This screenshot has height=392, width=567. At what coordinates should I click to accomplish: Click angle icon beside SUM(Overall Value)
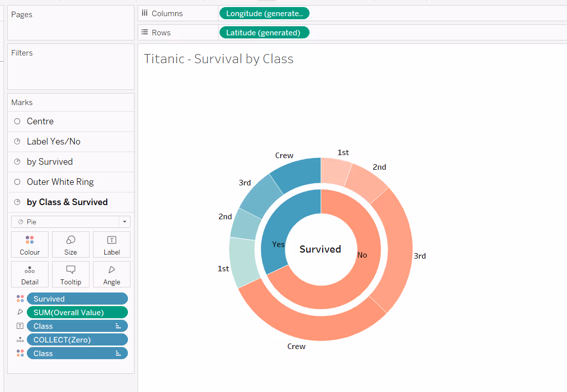tap(20, 312)
